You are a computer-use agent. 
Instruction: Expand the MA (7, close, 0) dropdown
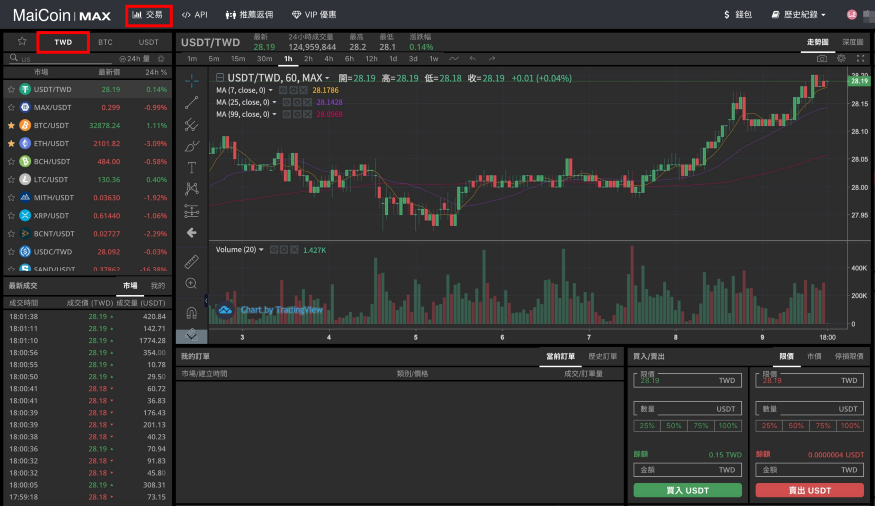(271, 90)
